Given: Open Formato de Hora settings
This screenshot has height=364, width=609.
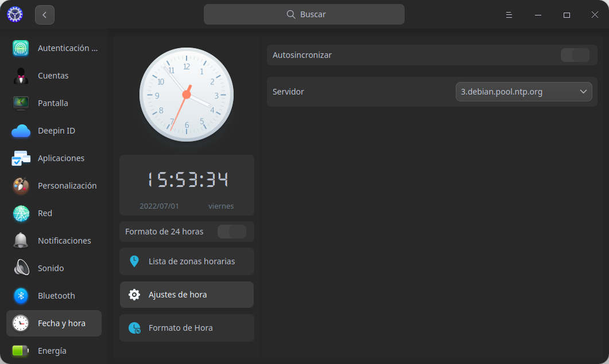Looking at the screenshot, I should [x=187, y=328].
